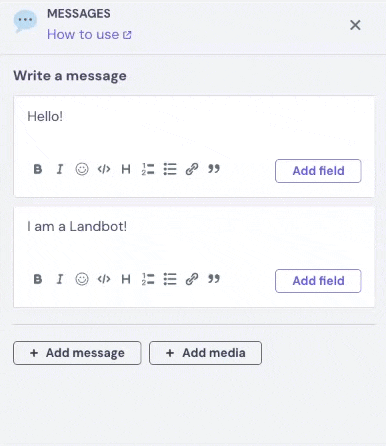Click Add field in the Landbot message
This screenshot has width=386, height=446.
(x=318, y=281)
